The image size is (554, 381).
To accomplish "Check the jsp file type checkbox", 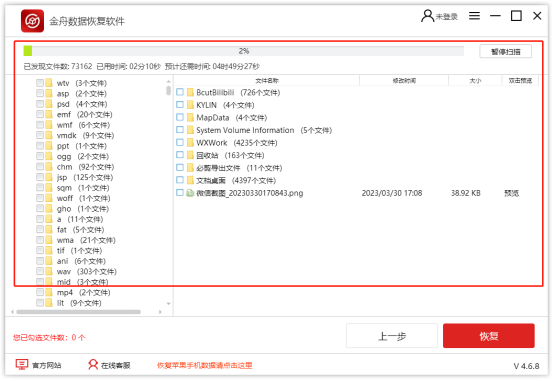I will coord(40,177).
